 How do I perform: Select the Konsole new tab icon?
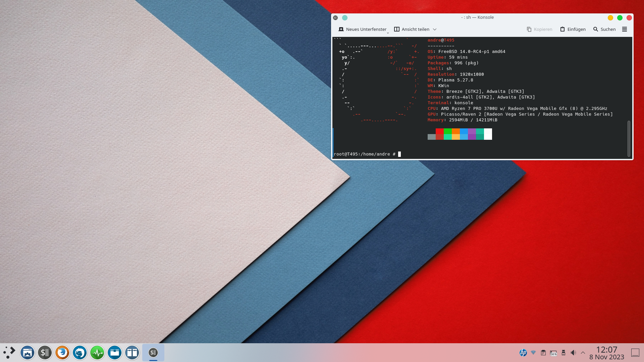(341, 29)
